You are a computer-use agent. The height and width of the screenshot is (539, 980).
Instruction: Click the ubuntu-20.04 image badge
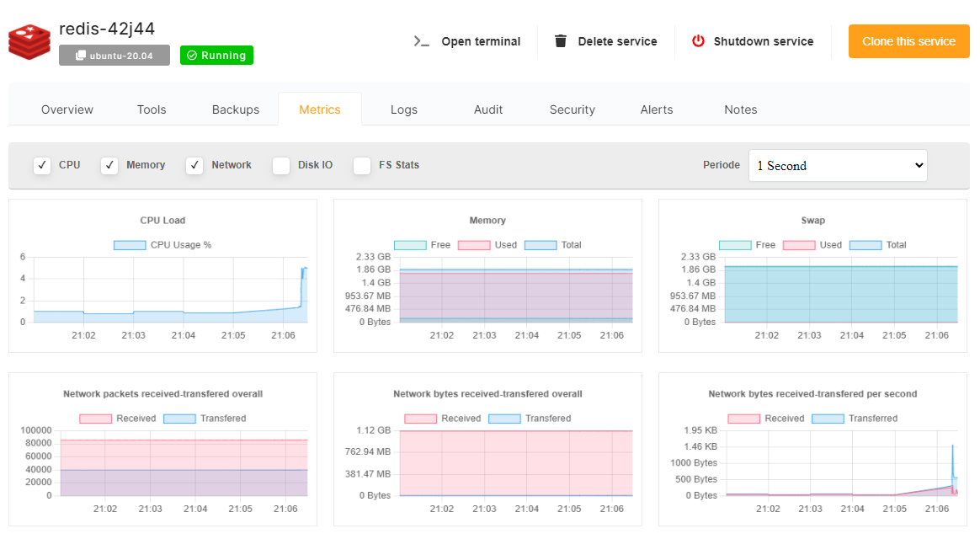[x=115, y=56]
